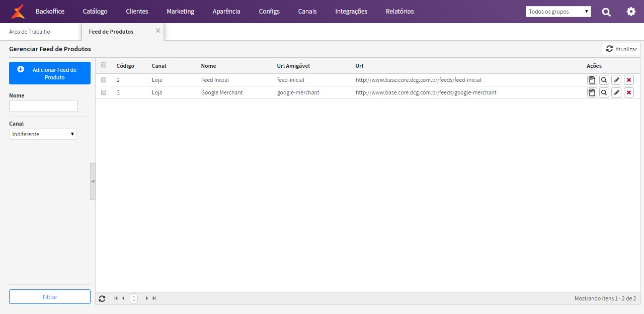Viewport: 644px width, 314px height.
Task: Tick the select-all checkbox in table header
Action: point(104,65)
